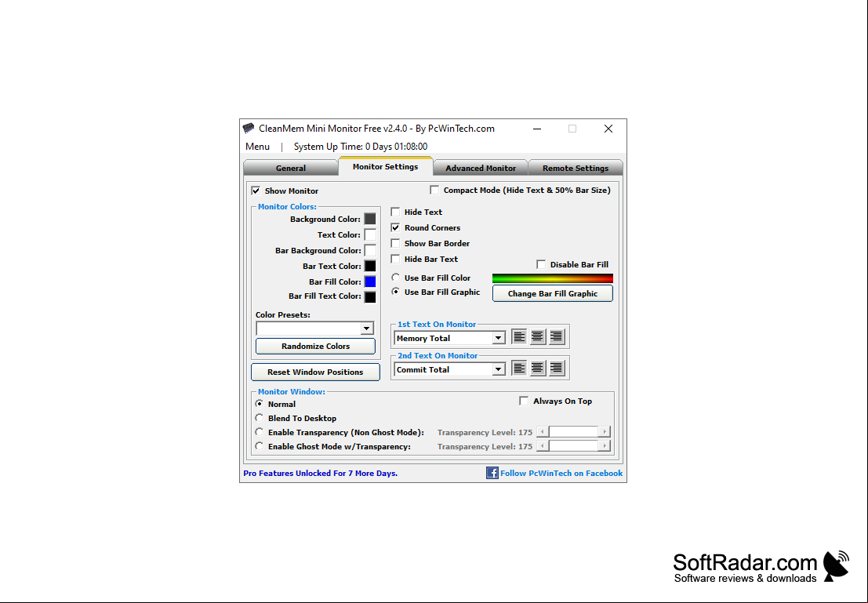Increase Ghost Mode transparency with right arrow
The image size is (868, 603).
tap(605, 445)
